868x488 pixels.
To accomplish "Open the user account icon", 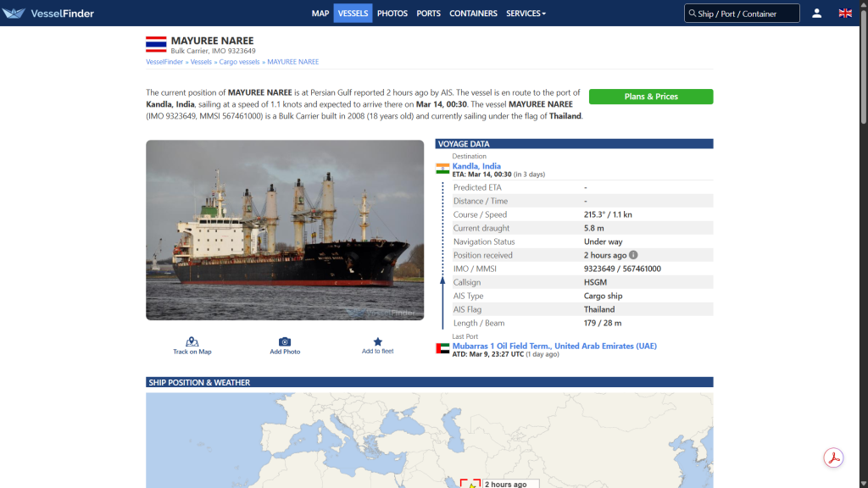I will click(x=815, y=13).
